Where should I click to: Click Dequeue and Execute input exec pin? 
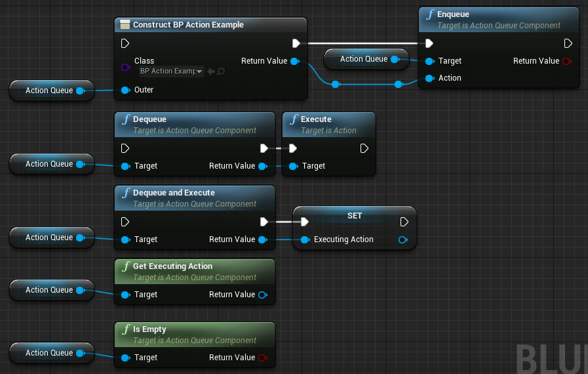[x=125, y=222]
